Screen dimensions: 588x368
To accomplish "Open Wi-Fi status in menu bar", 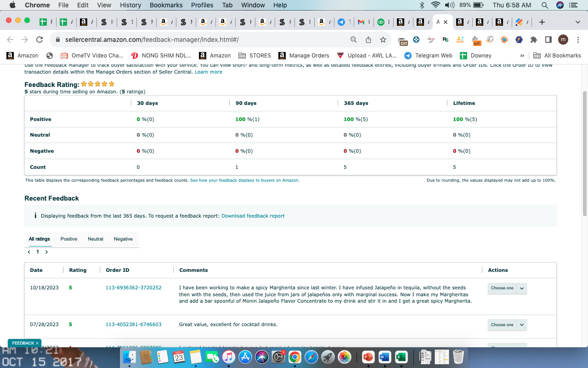I will point(435,5).
